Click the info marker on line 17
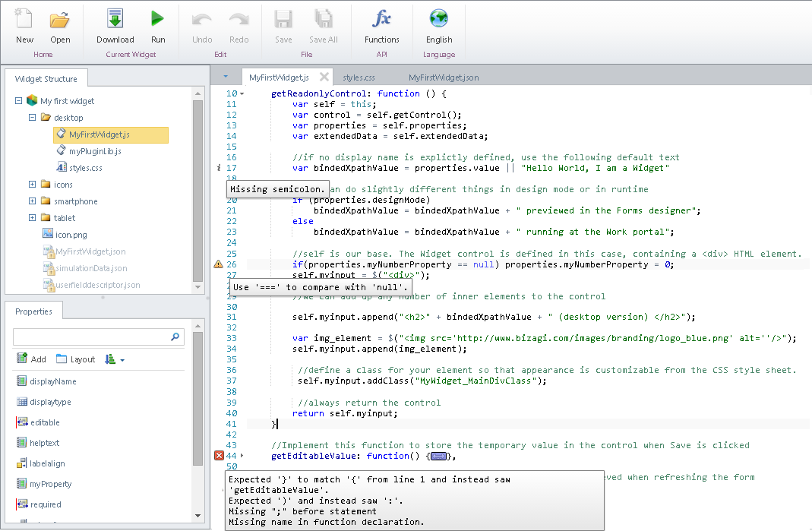The height and width of the screenshot is (531, 812). (x=219, y=168)
